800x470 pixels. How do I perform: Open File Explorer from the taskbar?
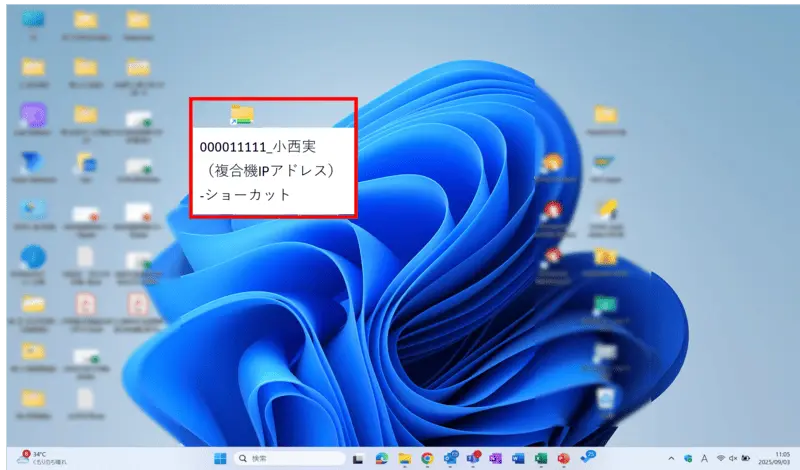pyautogui.click(x=404, y=458)
